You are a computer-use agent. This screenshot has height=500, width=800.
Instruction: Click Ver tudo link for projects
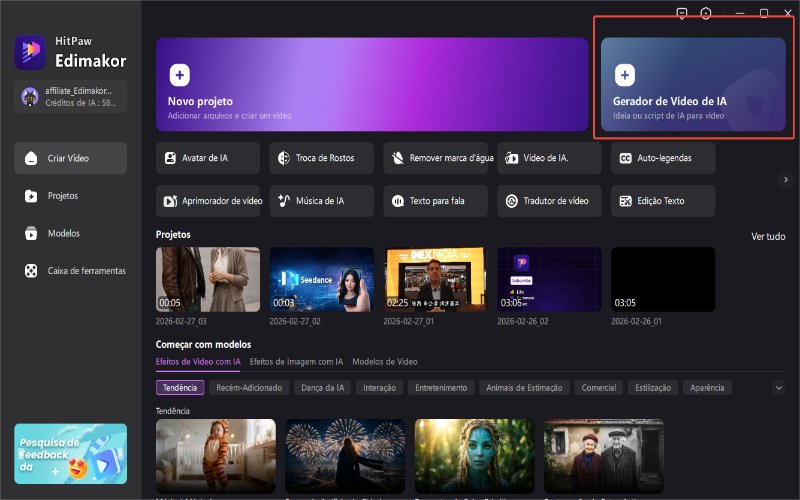tap(768, 236)
